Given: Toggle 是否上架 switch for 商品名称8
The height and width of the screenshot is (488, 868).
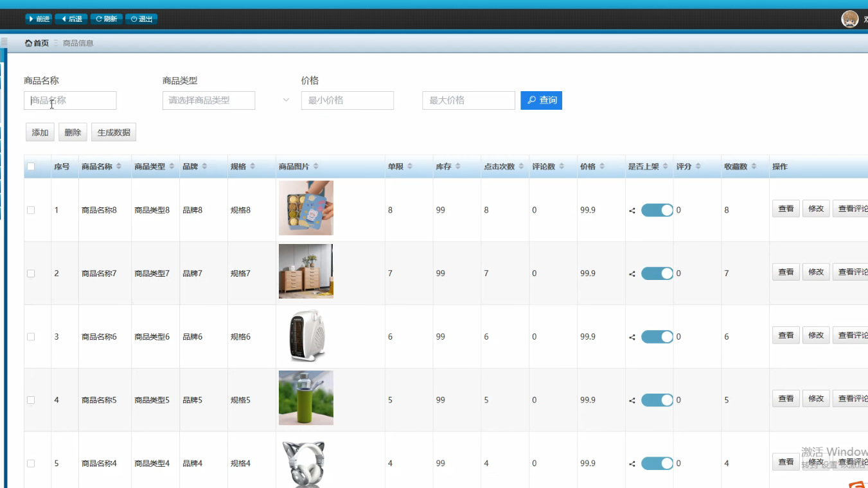Looking at the screenshot, I should (x=657, y=210).
